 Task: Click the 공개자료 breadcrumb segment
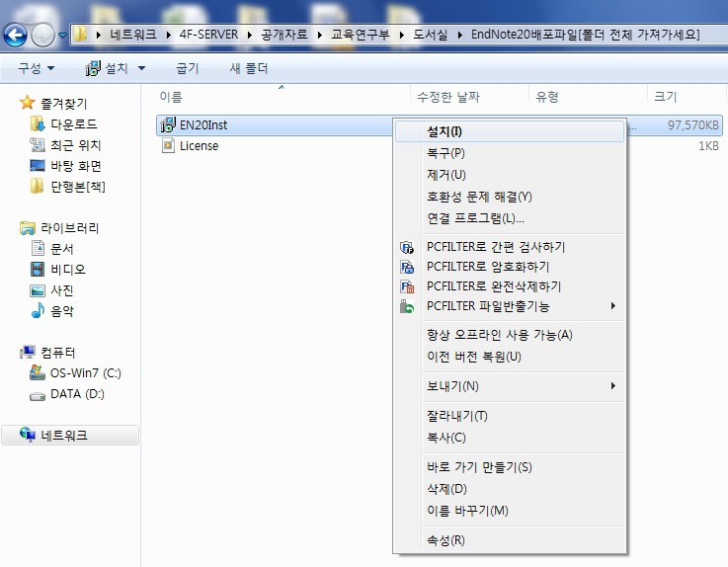click(x=284, y=35)
